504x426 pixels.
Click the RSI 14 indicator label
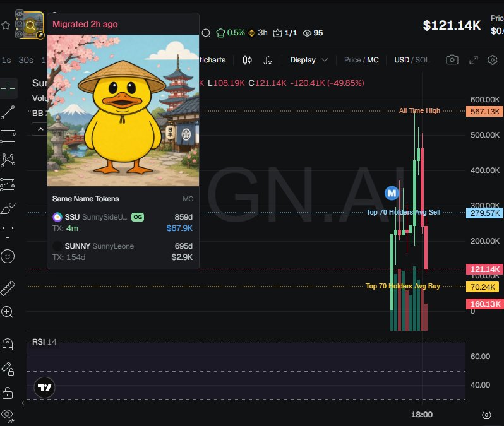point(44,342)
